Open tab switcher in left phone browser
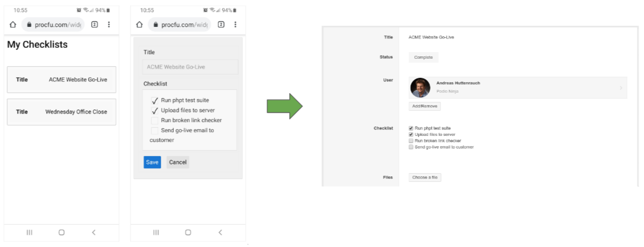Image resolution: width=644 pixels, height=247 pixels. click(94, 25)
